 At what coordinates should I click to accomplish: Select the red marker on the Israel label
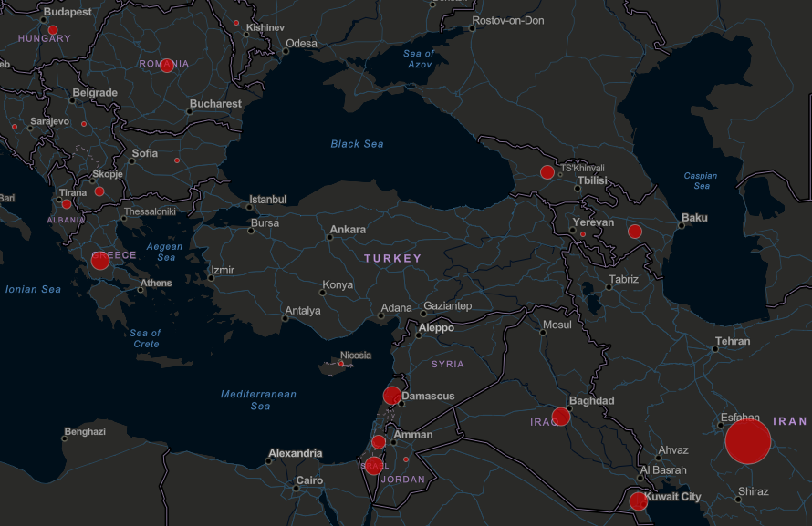[x=374, y=466]
